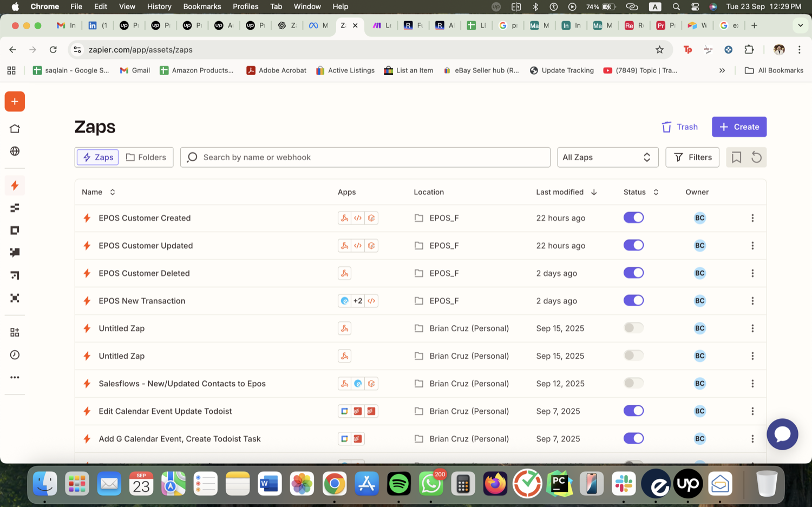Click BC owner avatar for EPOS Customer Deleted
The image size is (812, 507).
coord(699,273)
